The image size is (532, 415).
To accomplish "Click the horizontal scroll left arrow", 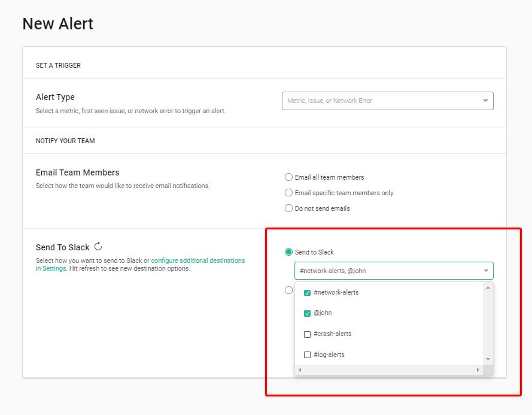I will 300,370.
